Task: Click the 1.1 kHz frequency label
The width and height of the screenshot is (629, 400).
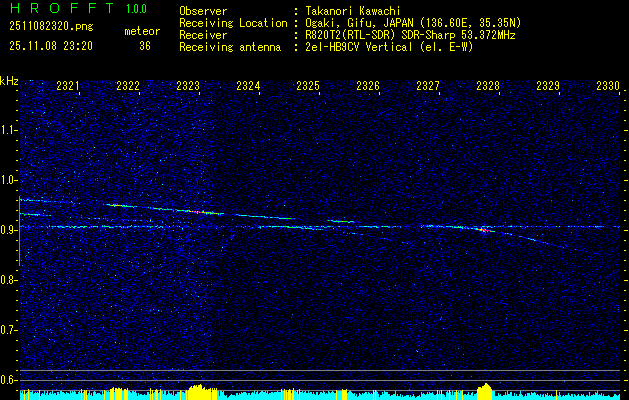Action: [8, 130]
